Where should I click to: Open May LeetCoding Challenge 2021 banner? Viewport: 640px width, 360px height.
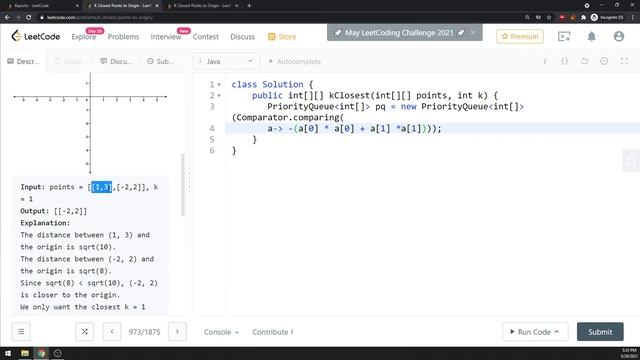[399, 33]
